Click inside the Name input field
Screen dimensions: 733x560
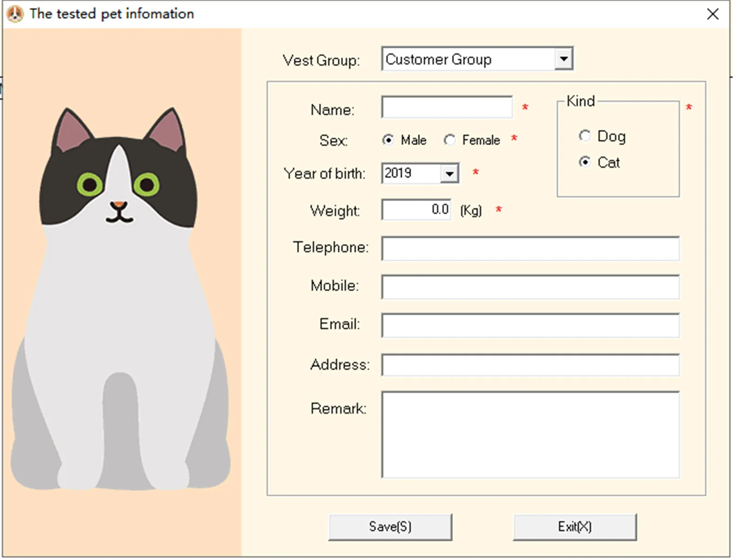pyautogui.click(x=447, y=107)
